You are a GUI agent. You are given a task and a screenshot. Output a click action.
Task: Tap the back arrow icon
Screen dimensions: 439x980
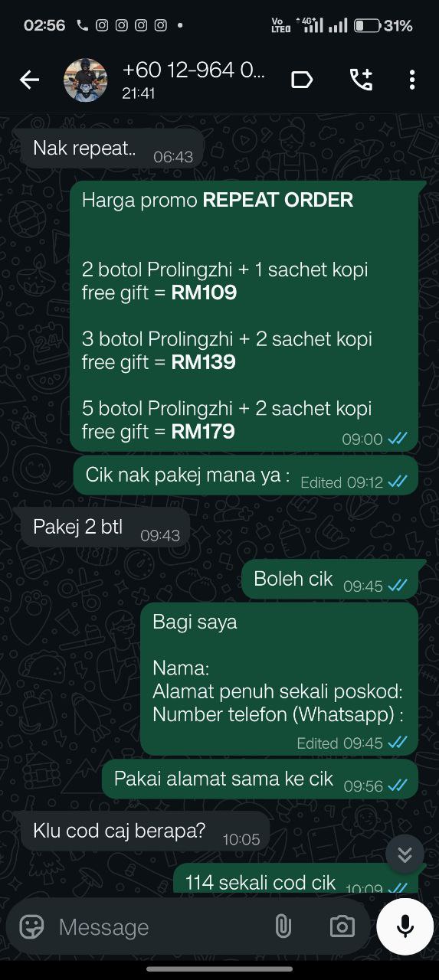[x=29, y=80]
